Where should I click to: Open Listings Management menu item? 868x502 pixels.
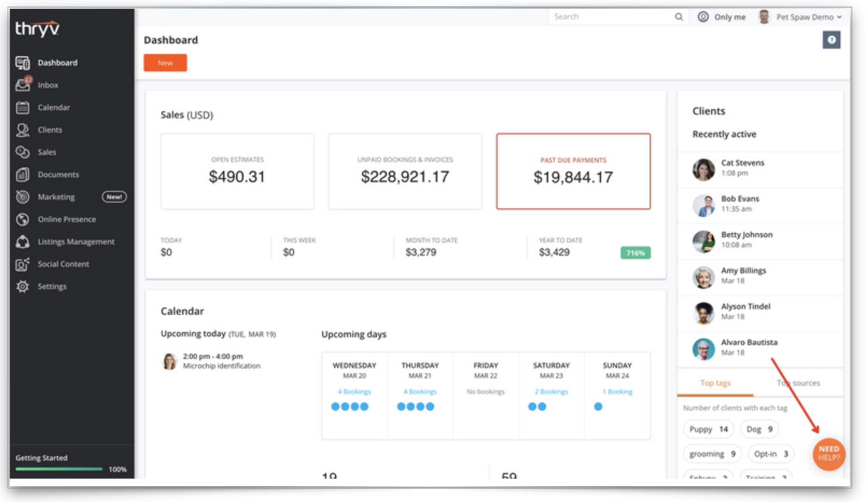point(76,242)
